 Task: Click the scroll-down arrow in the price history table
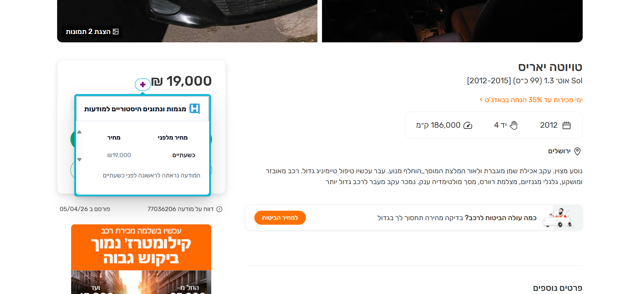[79, 160]
